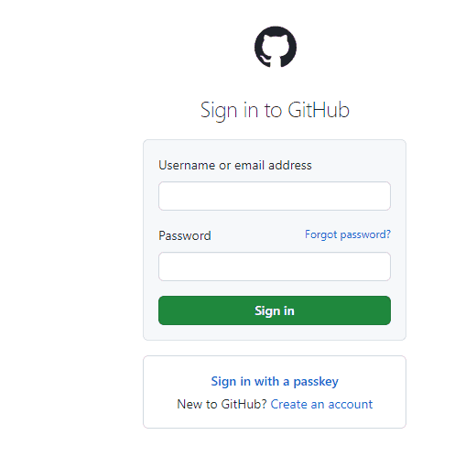Screen dimensions: 476x457
Task: Go to GitHub home via the logo
Action: pyautogui.click(x=276, y=47)
